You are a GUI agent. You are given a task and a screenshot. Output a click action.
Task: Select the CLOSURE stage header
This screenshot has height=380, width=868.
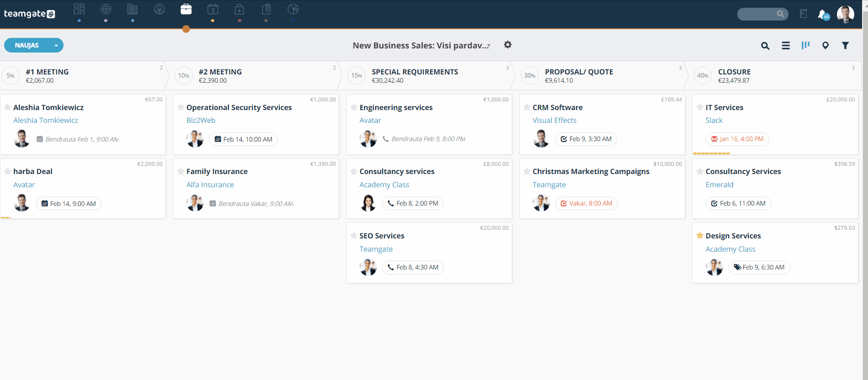[x=775, y=76]
